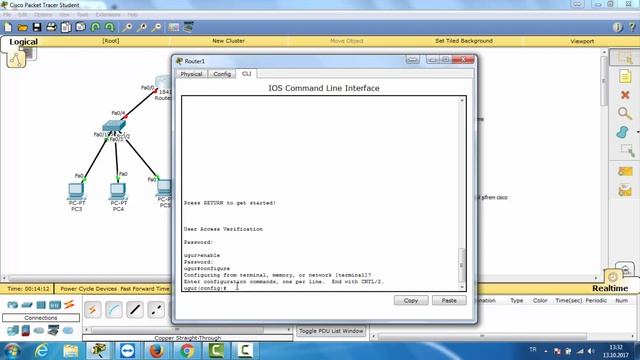Choose the Add Complex PDU envelope
Viewport: 640px width, 360px height.
click(625, 190)
